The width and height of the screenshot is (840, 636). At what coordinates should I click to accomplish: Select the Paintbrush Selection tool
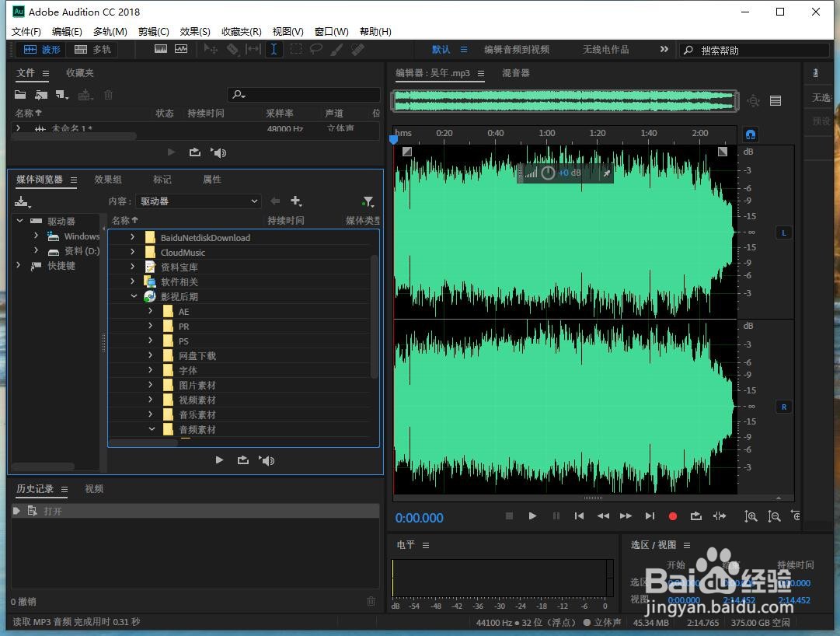(x=337, y=49)
